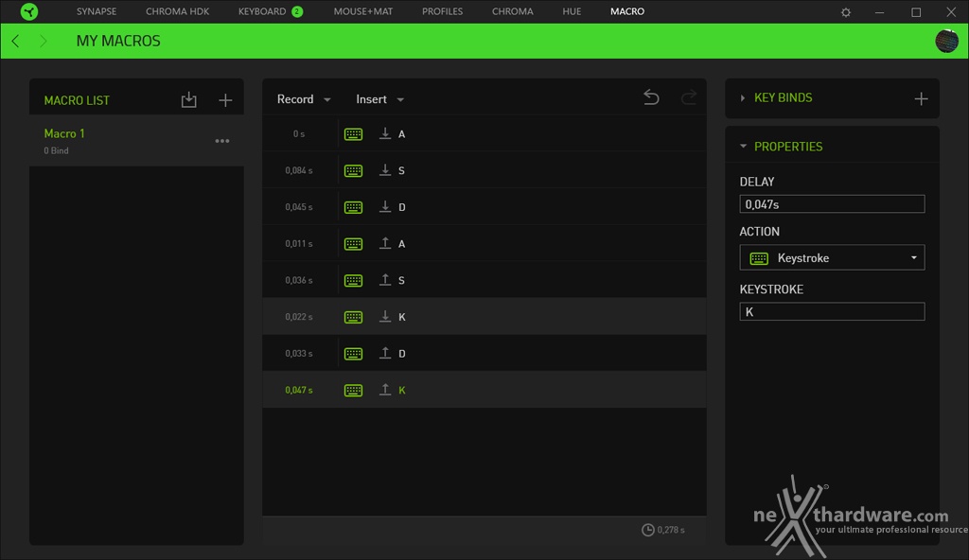969x560 pixels.
Task: Select the 0,022 s delay entry
Action: pos(299,317)
